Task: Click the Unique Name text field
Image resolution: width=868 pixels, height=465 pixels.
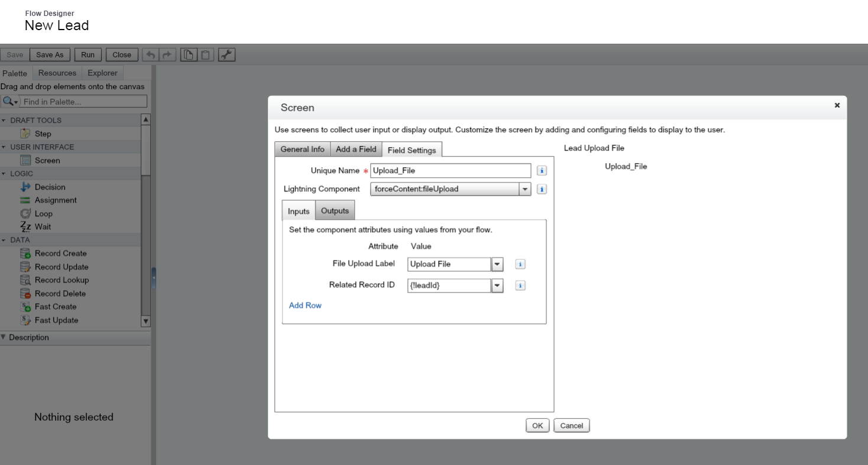Action: [x=451, y=171]
